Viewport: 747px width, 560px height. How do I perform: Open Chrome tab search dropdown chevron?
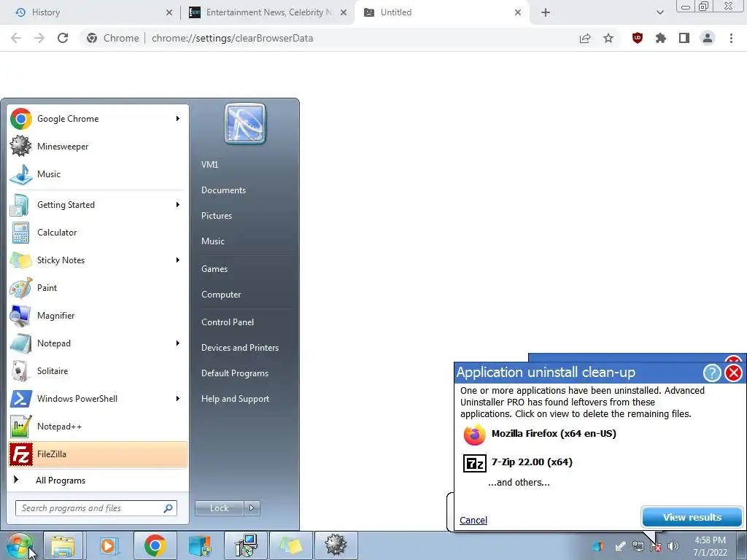coord(659,12)
